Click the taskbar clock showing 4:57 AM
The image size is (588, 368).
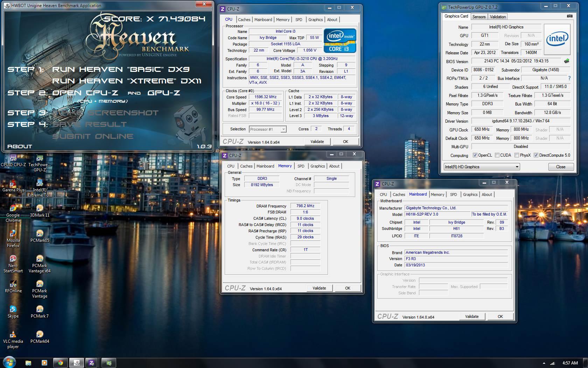click(570, 363)
